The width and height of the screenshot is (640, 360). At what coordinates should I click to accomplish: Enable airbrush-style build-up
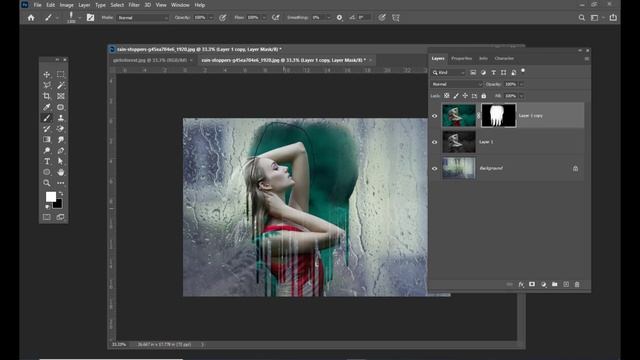(x=276, y=18)
